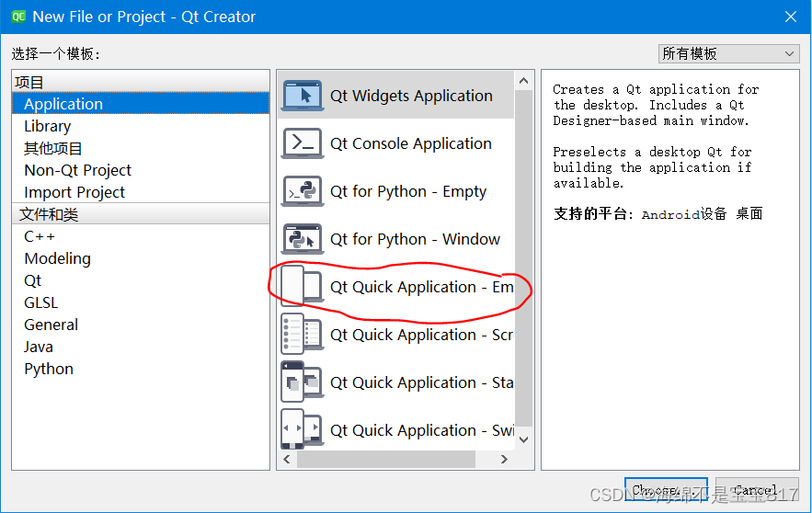Open the 所有模板 template filter dropdown
Viewport: 812px width, 513px height.
(x=728, y=54)
